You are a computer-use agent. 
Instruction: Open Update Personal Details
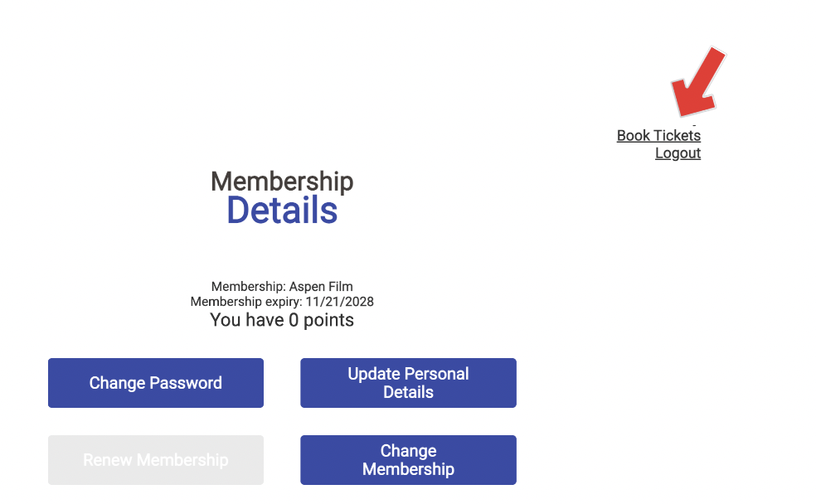[x=408, y=383]
